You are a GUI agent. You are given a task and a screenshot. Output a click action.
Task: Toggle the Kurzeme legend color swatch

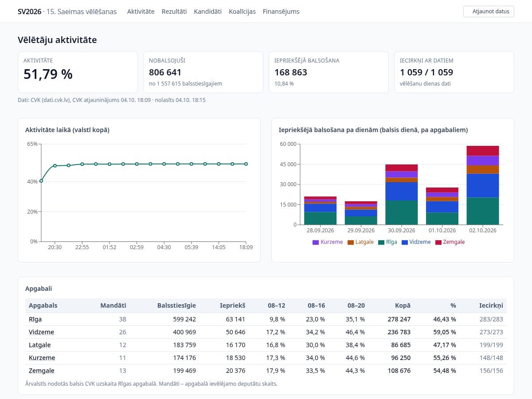(x=316, y=243)
